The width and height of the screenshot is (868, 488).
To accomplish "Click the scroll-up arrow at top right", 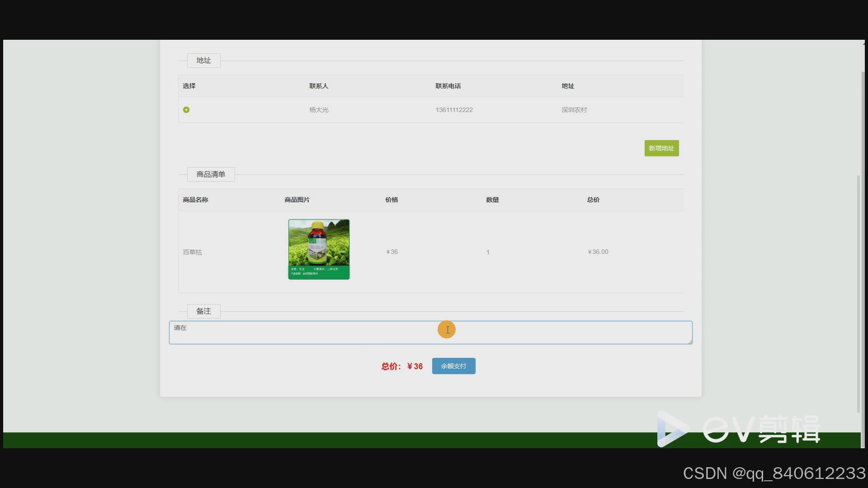I will tap(863, 43).
